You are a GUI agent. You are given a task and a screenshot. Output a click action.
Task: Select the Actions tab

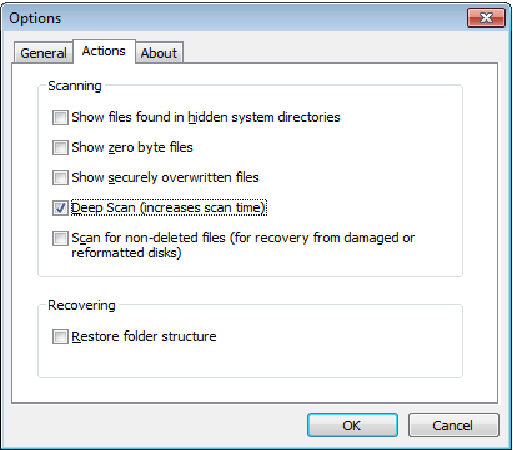(104, 51)
